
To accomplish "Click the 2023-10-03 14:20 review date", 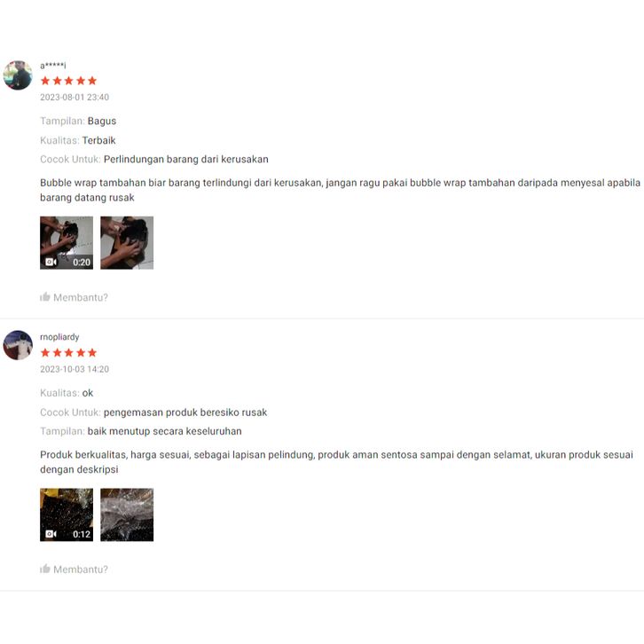I will pyautogui.click(x=75, y=369).
